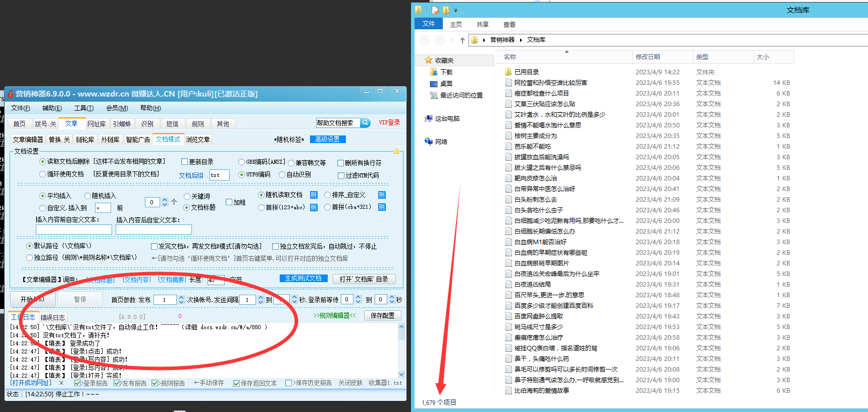Click the 打开'文档库'目录 button
Viewport: 868px width, 412px height.
click(x=364, y=279)
